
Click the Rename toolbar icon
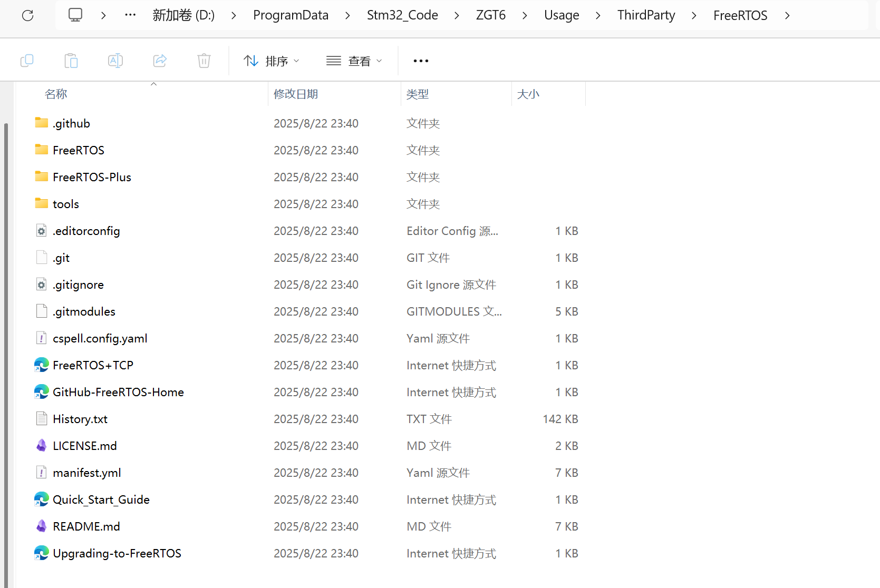coord(115,61)
